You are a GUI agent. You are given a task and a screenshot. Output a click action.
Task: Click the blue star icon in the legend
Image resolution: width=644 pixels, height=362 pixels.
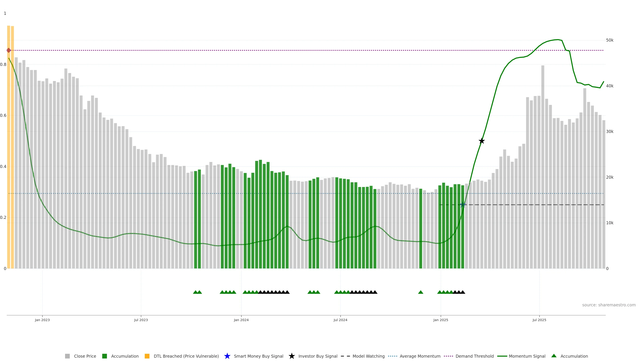coord(227,356)
